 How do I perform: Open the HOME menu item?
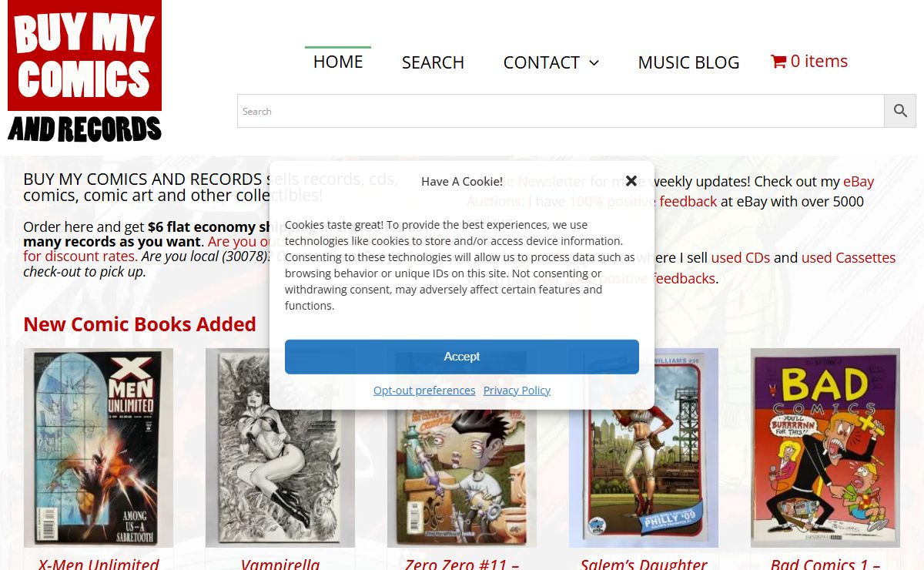(338, 62)
